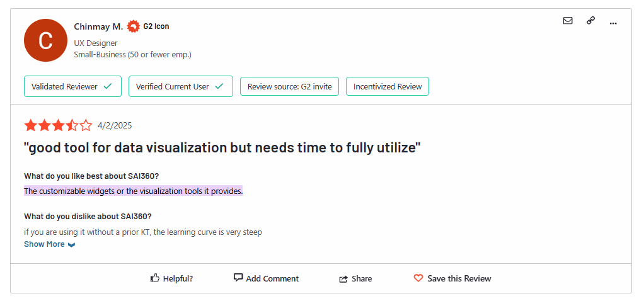Click the orange G2 badge icon
Screen dimensions: 644x301
[133, 26]
